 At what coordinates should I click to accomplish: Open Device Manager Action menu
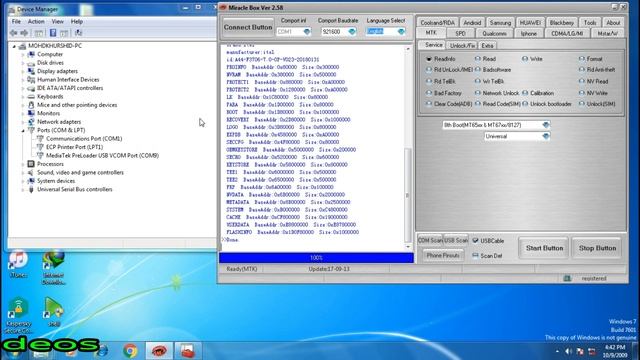pos(36,22)
